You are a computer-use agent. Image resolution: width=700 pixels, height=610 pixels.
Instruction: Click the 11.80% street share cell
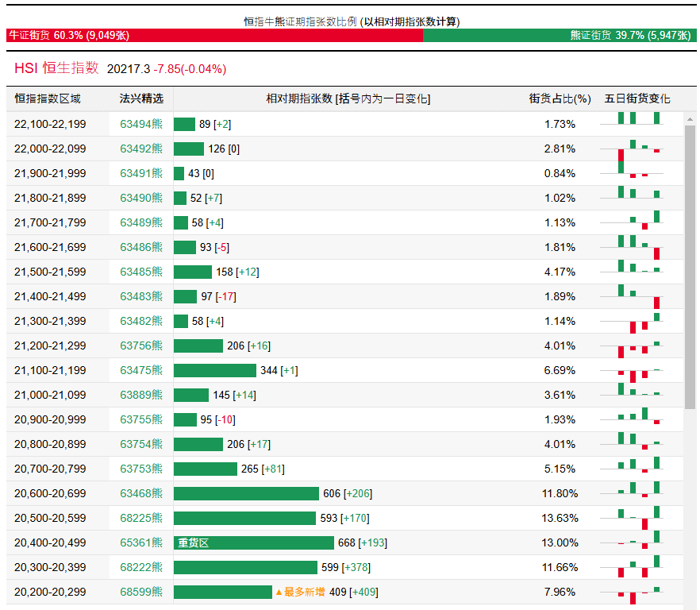[560, 493]
